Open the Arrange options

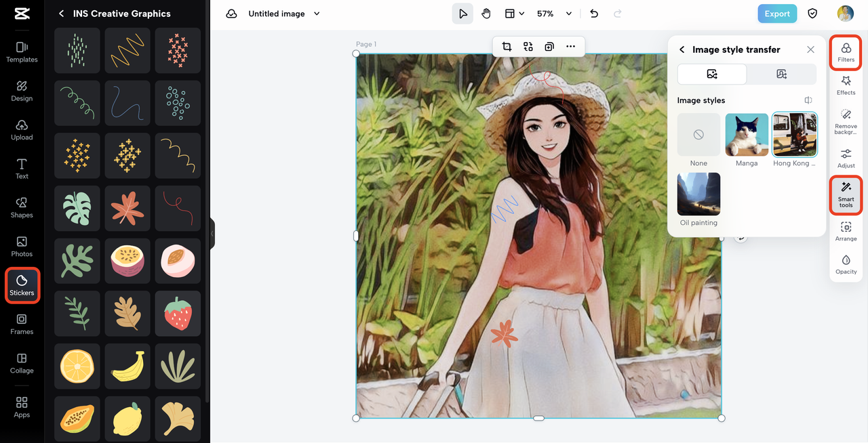(846, 232)
